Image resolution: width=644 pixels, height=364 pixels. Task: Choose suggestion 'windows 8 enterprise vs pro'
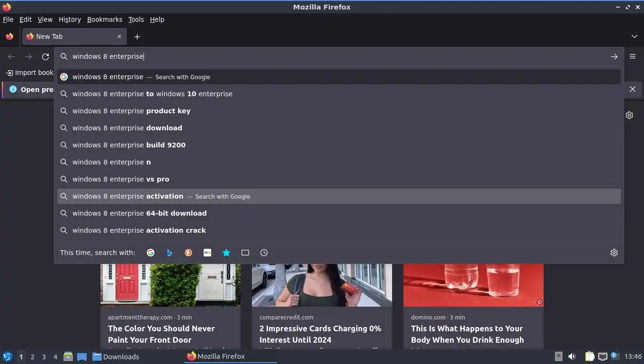pos(339,179)
